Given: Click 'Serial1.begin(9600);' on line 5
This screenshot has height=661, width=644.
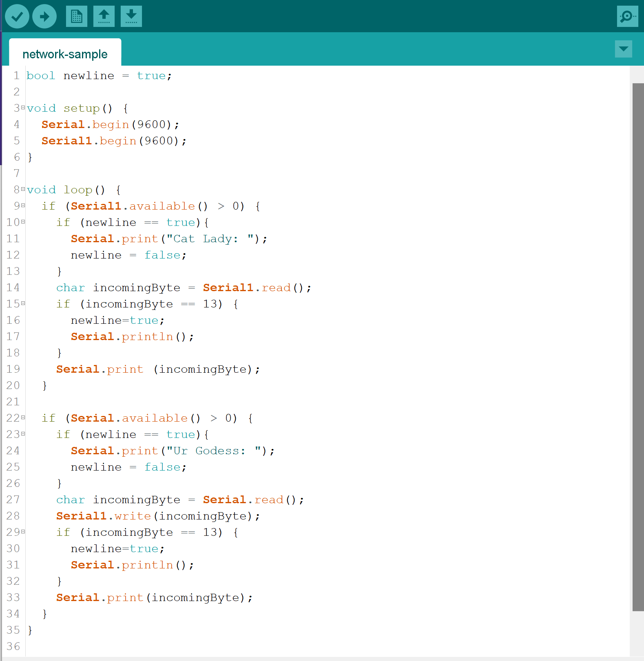Looking at the screenshot, I should [x=114, y=141].
